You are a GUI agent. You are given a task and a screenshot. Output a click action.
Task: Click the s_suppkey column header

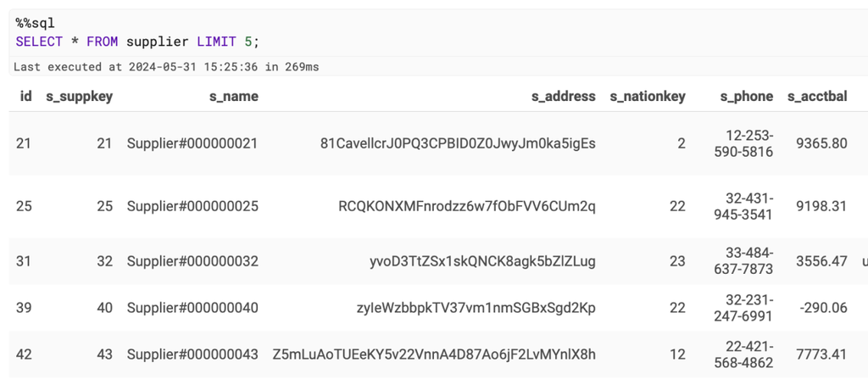79,97
